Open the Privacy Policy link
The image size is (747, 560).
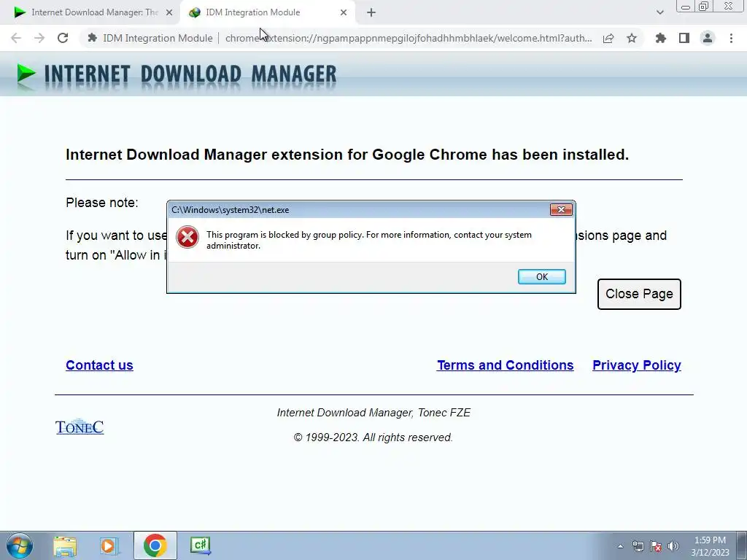[636, 365]
